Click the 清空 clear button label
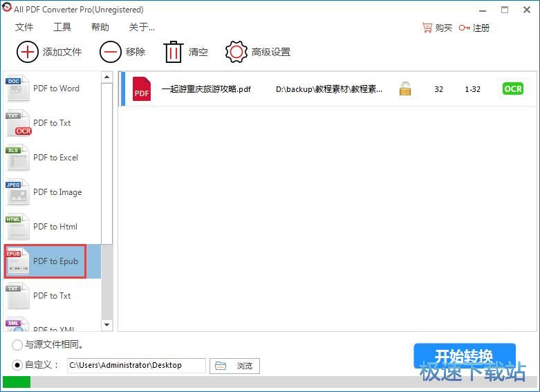The image size is (540, 392). click(x=198, y=52)
